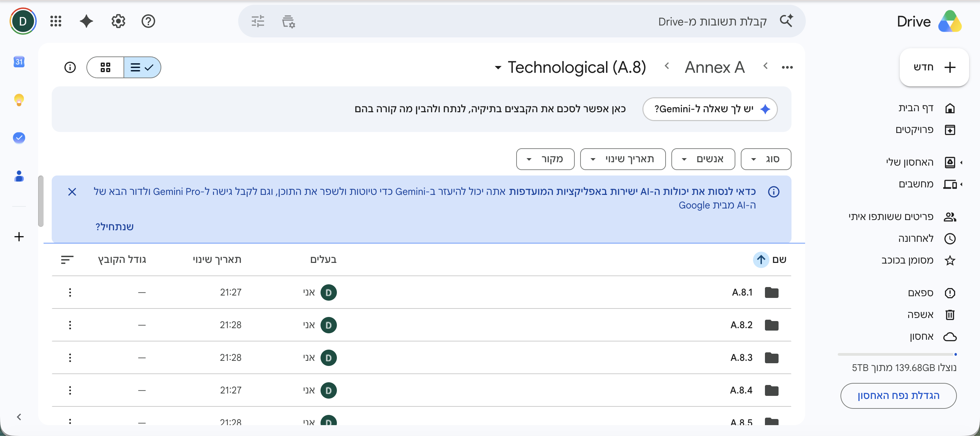This screenshot has height=436, width=980.
Task: Open the Google apps grid launcher
Action: click(56, 21)
